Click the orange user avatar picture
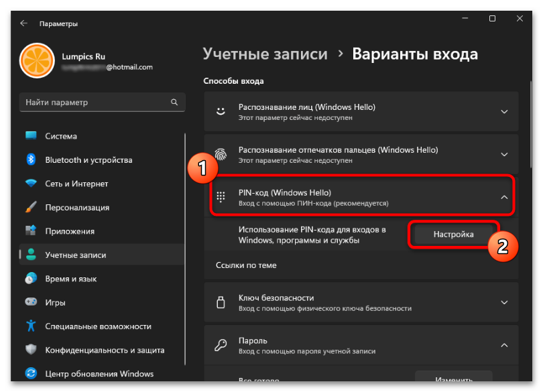543x392 pixels. (x=37, y=60)
